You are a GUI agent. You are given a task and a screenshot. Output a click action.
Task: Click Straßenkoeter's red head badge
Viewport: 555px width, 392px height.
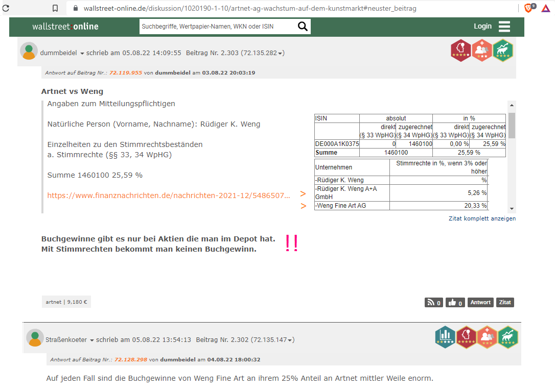pyautogui.click(x=466, y=337)
